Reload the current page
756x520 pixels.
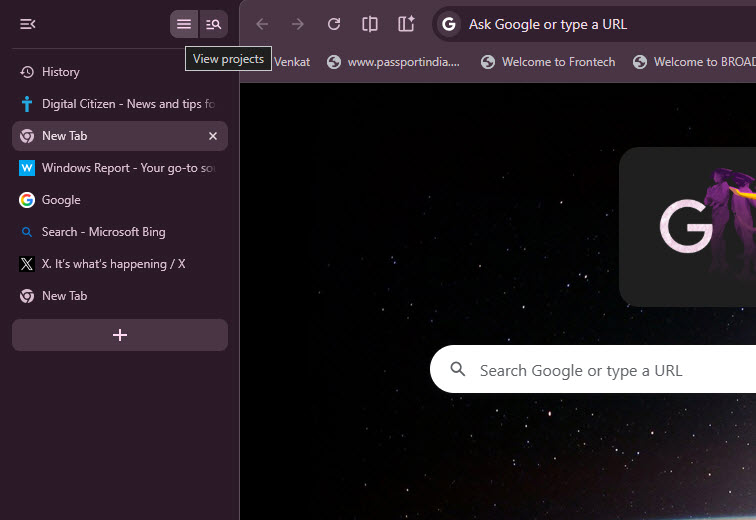coord(334,24)
